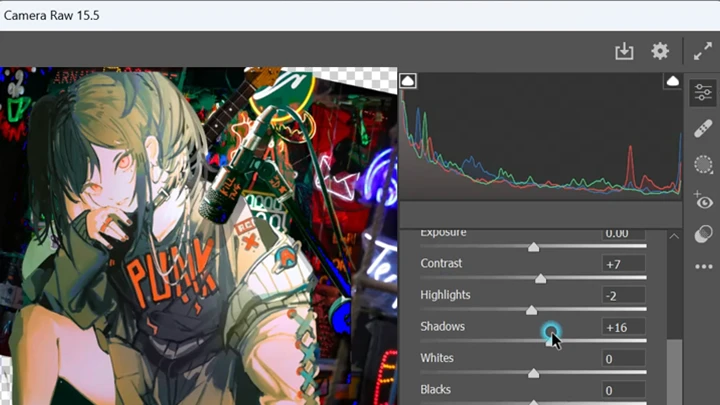Click the anime character image preview
This screenshot has height=405, width=720.
[198, 236]
